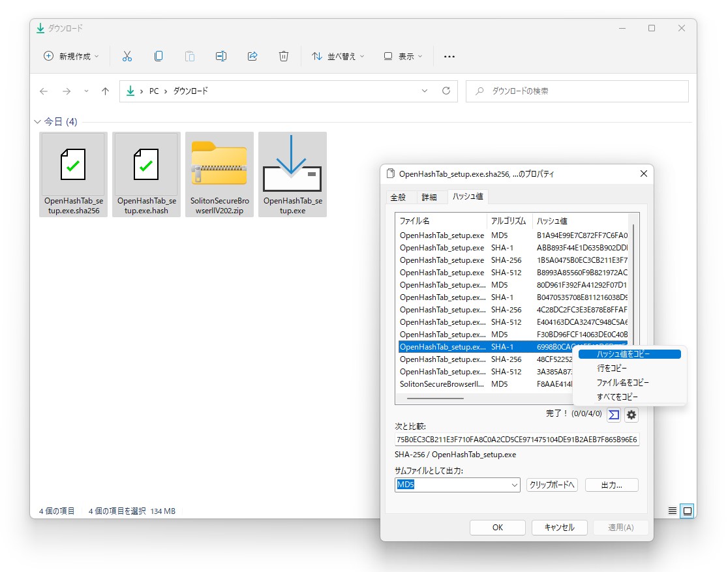Select row with hash 4C28DC2FC3E3E878E8FFAF
The image size is (728, 572).
click(513, 310)
